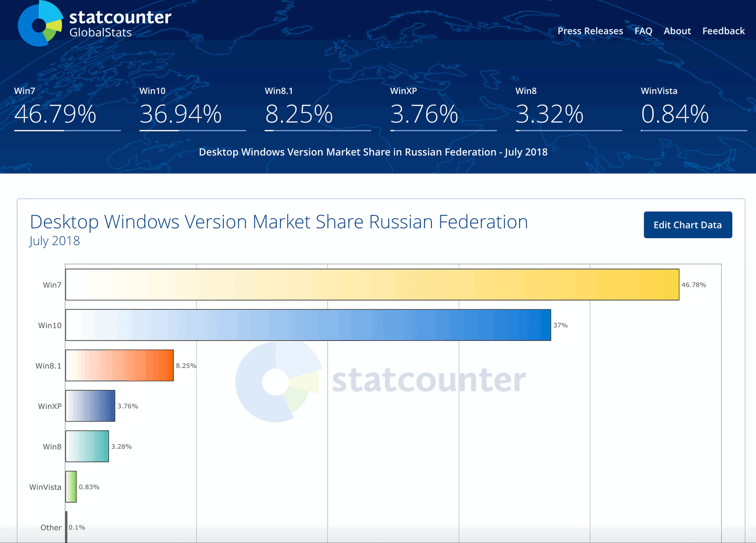This screenshot has height=543, width=756.
Task: Select the Win8.1 8.25% header statistic
Action: coord(318,108)
